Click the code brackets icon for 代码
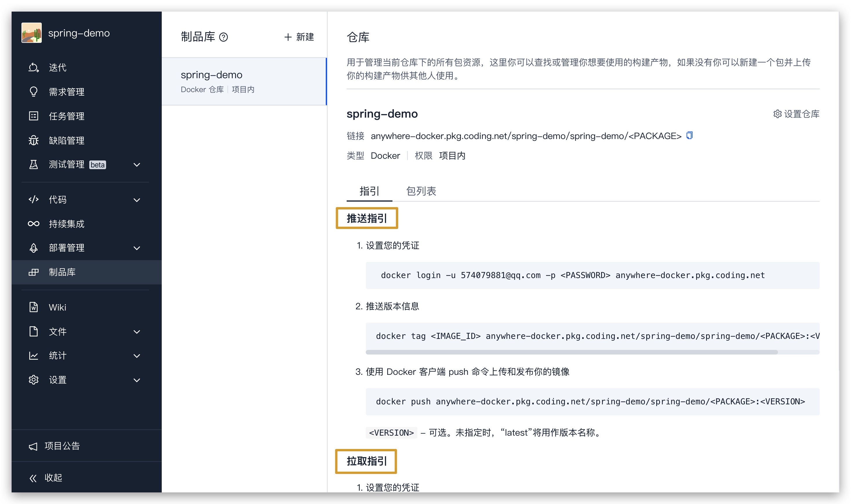 pos(33,199)
